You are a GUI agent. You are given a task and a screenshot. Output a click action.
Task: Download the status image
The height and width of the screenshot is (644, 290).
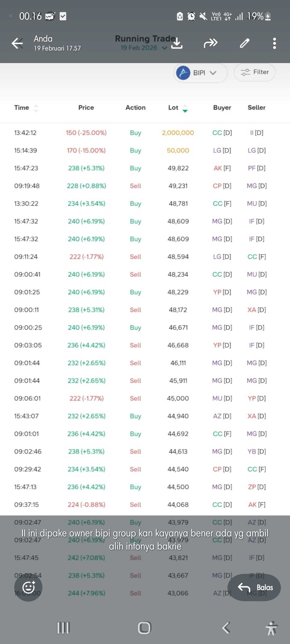[x=177, y=43]
